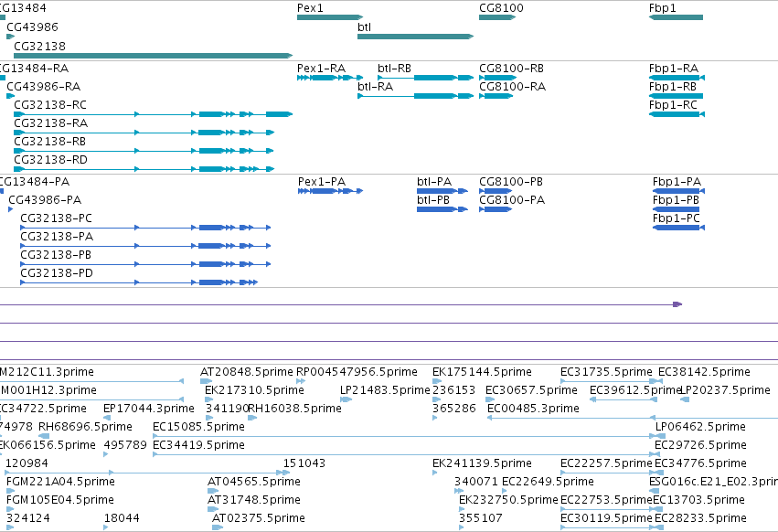Click the CG32138-PD protein feature
Screen dimensions: 778x532
pos(139,282)
